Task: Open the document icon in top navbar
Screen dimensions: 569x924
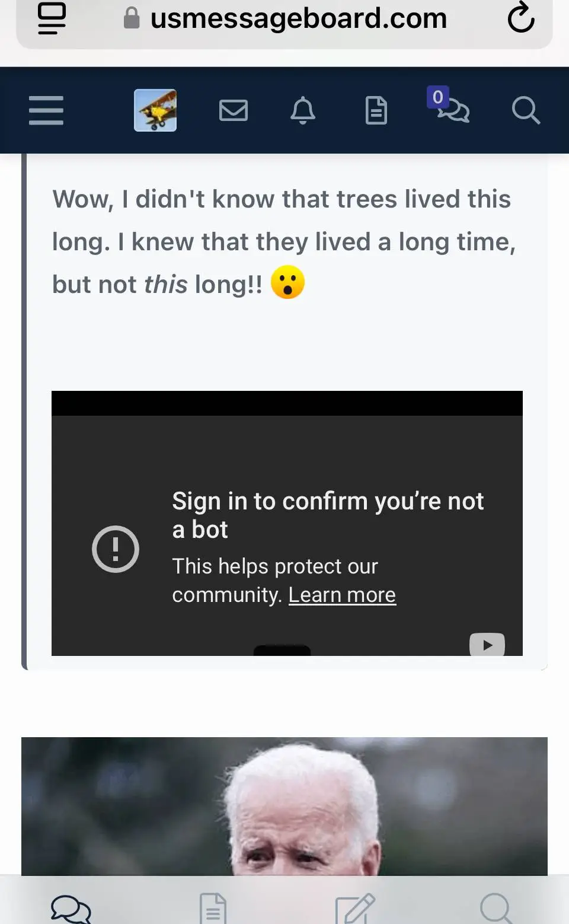Action: pyautogui.click(x=376, y=110)
